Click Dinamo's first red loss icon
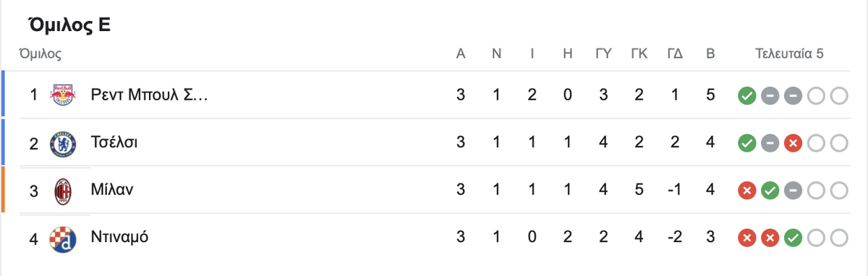868x276 pixels. coord(746,238)
